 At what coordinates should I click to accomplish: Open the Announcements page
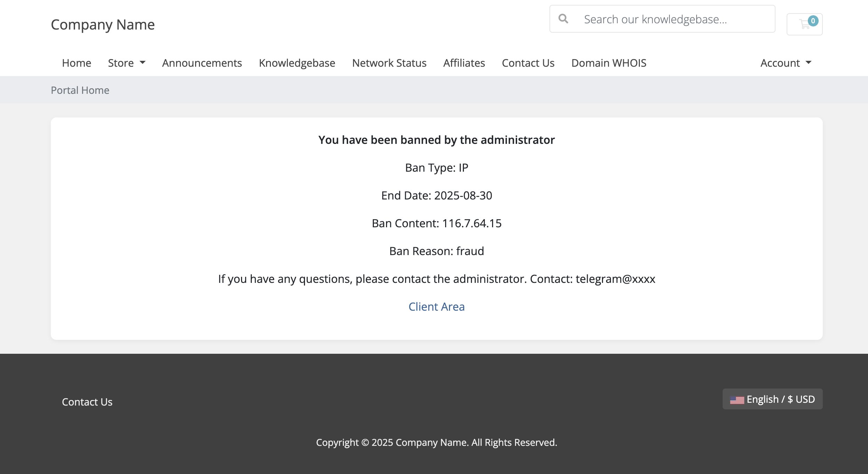tap(202, 63)
